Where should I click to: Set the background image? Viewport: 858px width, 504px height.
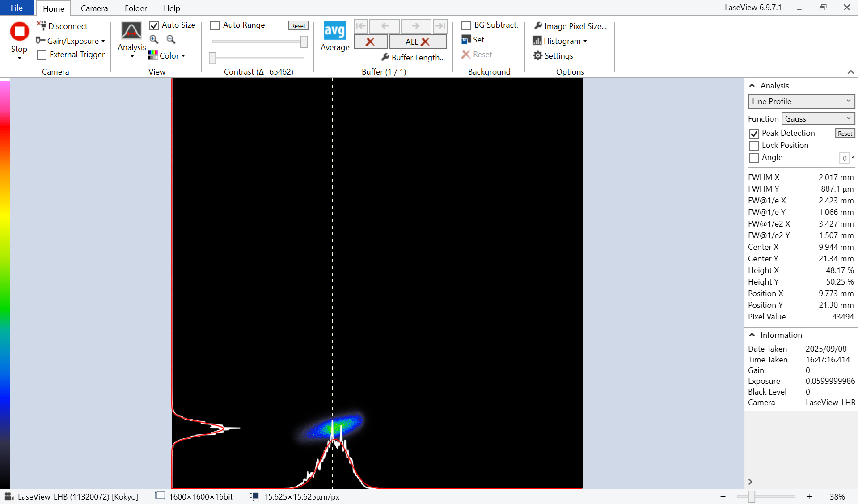[x=473, y=40]
